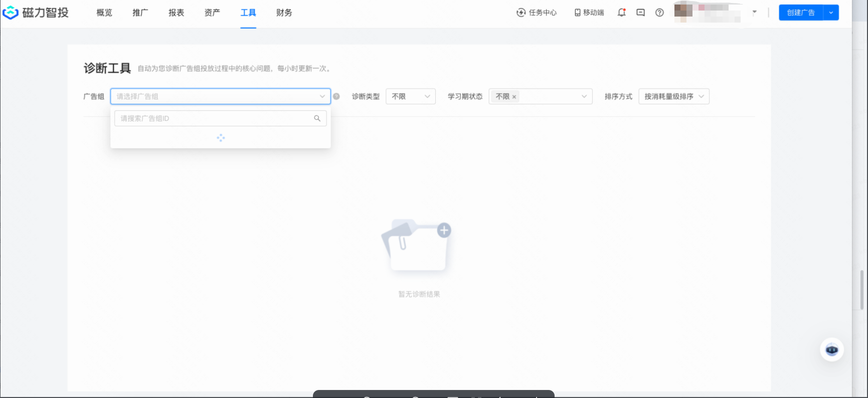Remove the 不限 tag in 学习期状态
This screenshot has width=868, height=398.
tap(514, 97)
